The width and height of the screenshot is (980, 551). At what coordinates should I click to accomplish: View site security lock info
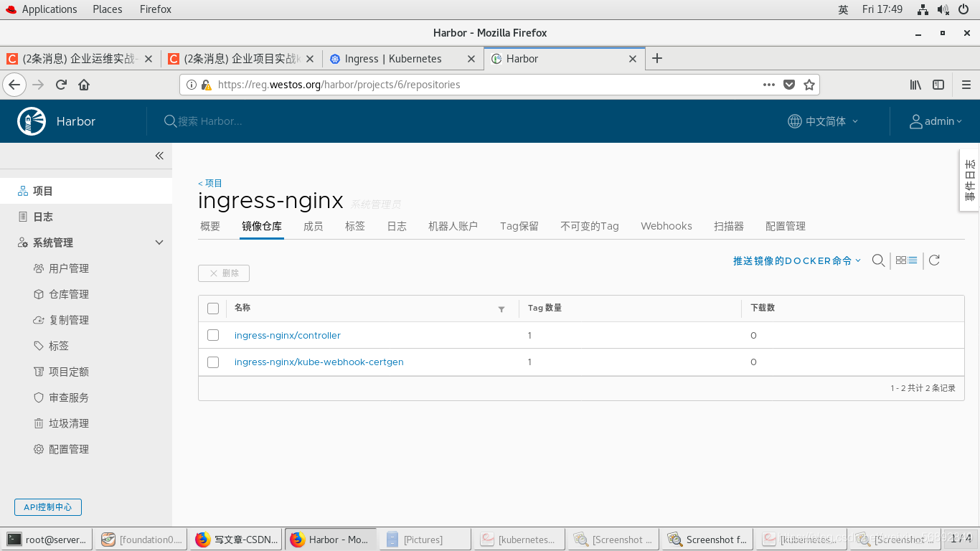[206, 85]
